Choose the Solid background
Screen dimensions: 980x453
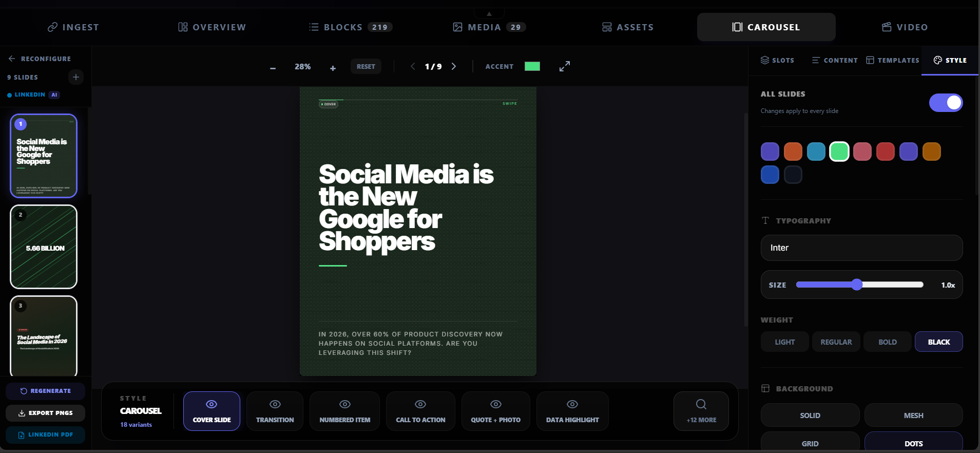coord(810,416)
